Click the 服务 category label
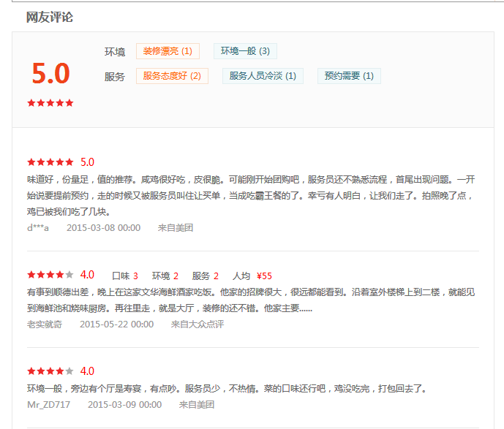Image resolution: width=504 pixels, height=429 pixels. 115,77
